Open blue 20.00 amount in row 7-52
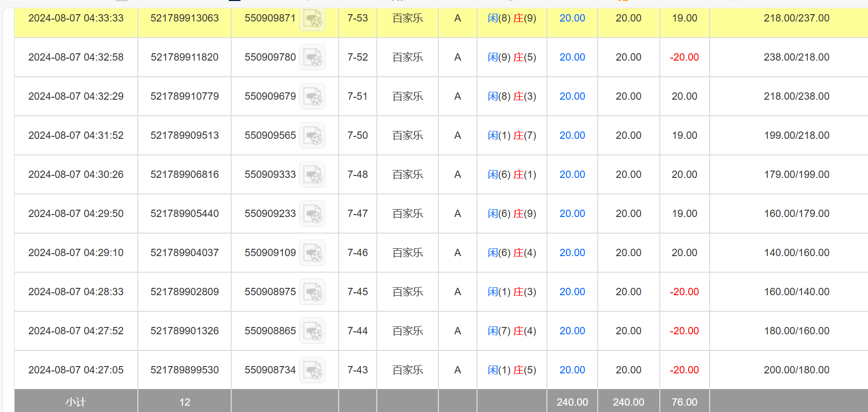 572,57
